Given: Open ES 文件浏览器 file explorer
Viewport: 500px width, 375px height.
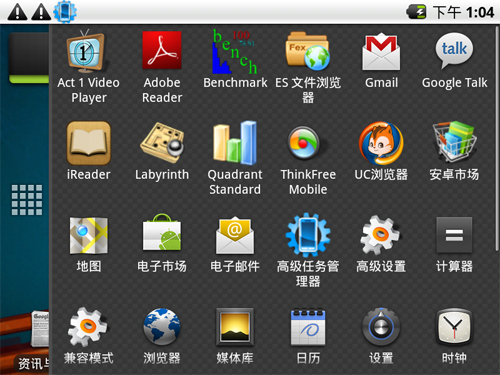Looking at the screenshot, I should [x=308, y=67].
